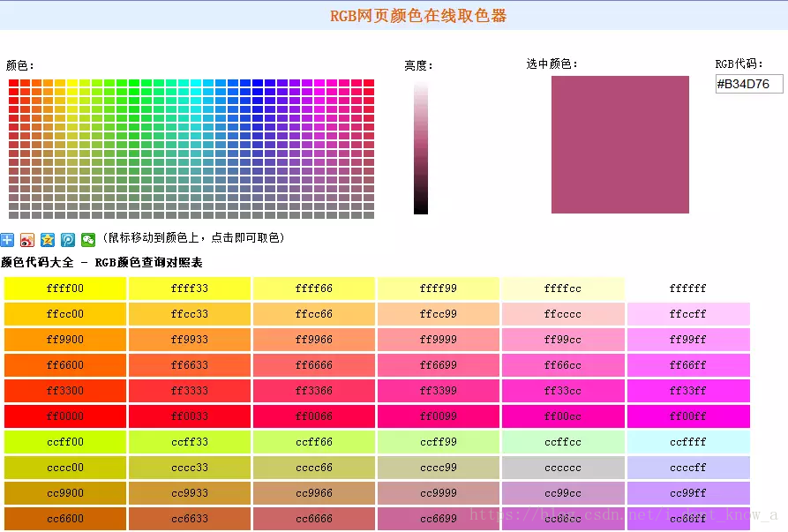Pick the ff0066 cell
This screenshot has height=532, width=788.
click(314, 416)
